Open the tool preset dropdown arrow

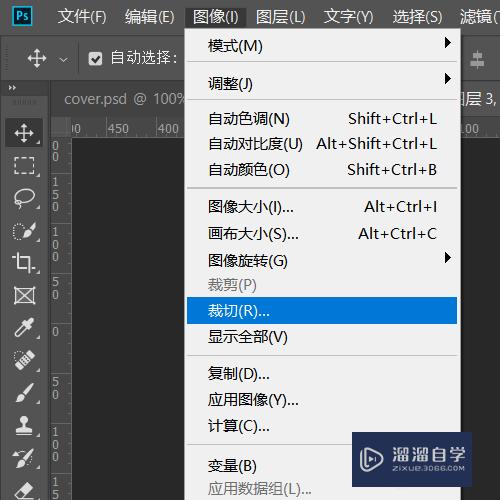tap(63, 60)
